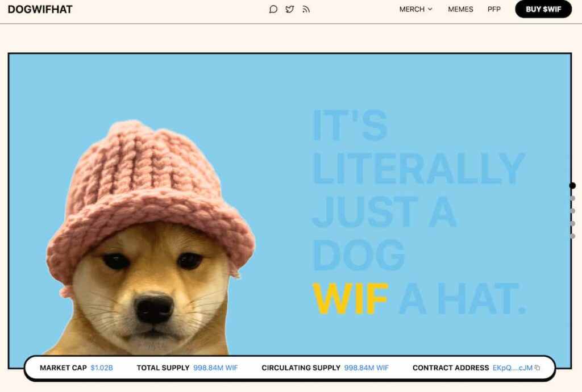Select the third slide indicator dot
Image resolution: width=582 pixels, height=392 pixels.
click(x=573, y=211)
